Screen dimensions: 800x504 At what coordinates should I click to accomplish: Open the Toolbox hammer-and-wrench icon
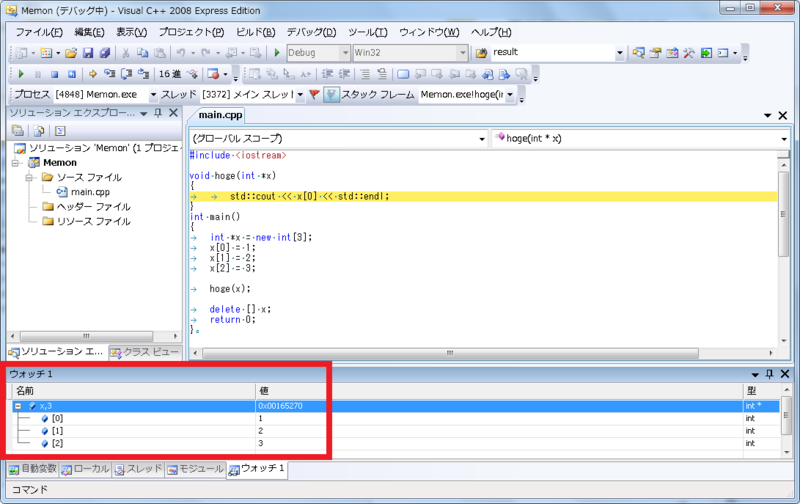(x=689, y=53)
